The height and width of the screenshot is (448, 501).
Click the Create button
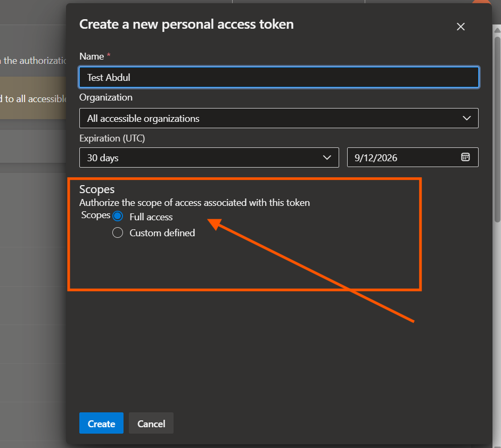tap(101, 423)
